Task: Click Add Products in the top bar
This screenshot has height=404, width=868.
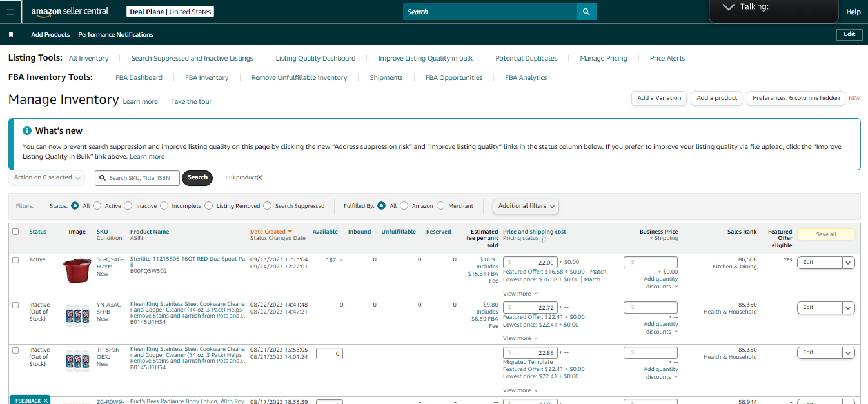Action: coord(50,34)
